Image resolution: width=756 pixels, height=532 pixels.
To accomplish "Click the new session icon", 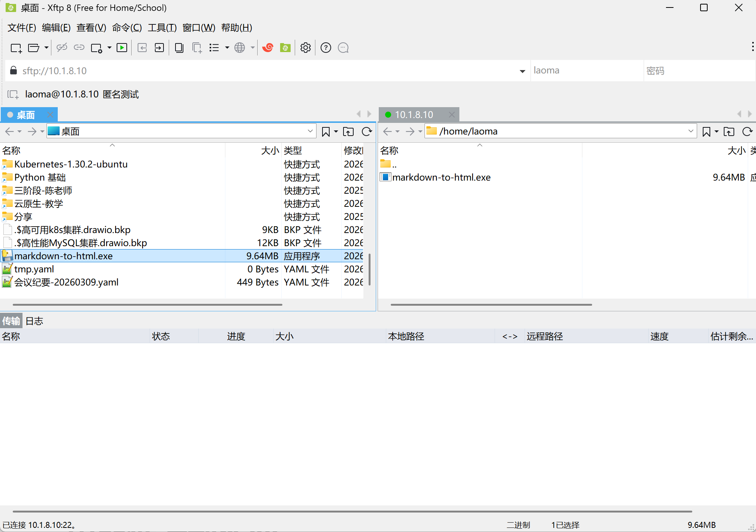I will (16, 48).
